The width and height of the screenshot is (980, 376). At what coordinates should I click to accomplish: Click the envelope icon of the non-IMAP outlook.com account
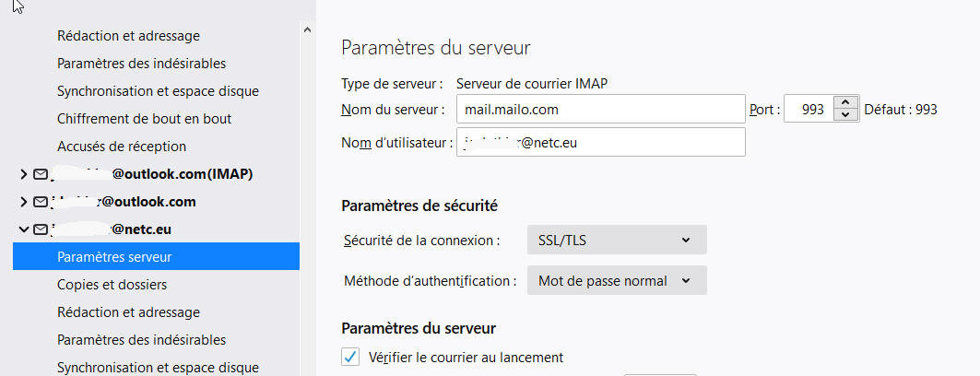pyautogui.click(x=40, y=202)
